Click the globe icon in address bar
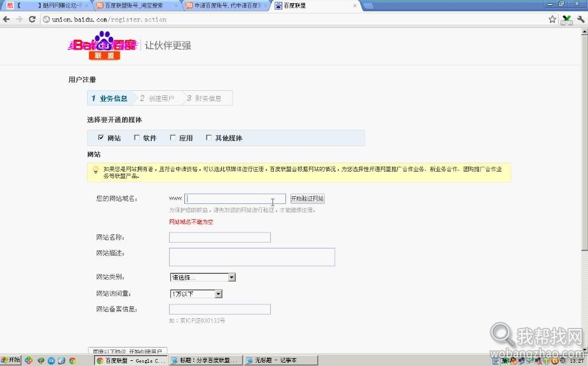588x366 pixels. 46,20
